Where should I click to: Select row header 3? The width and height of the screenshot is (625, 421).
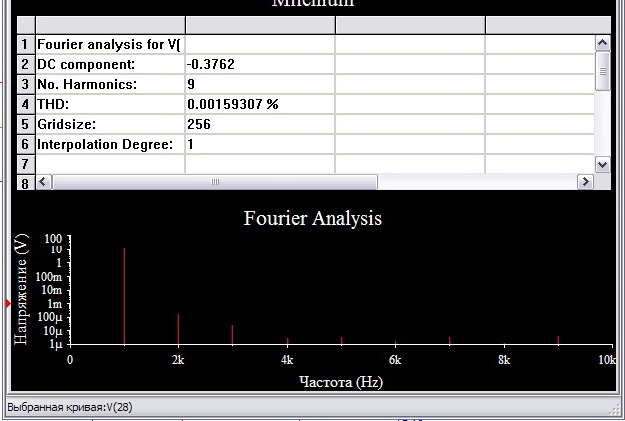26,84
